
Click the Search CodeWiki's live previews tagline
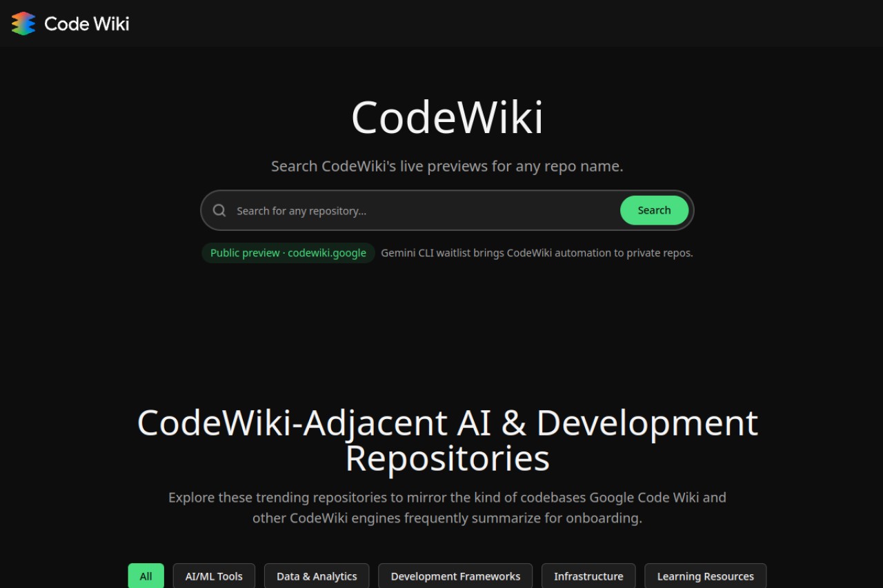click(447, 166)
